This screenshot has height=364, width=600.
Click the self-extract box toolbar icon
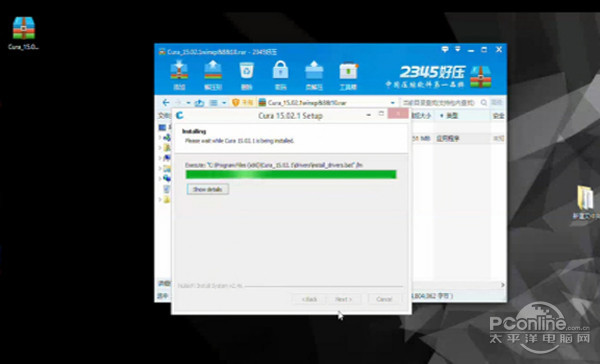(314, 75)
